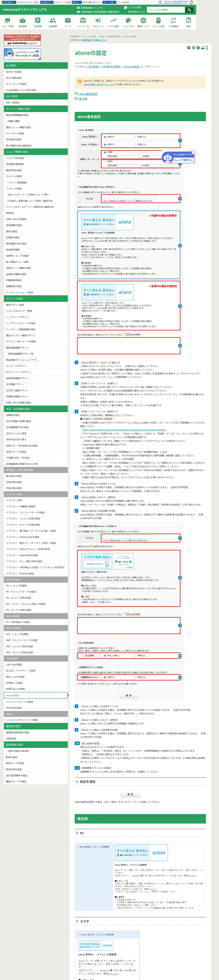The width and height of the screenshot is (219, 980).
Task: Open the メール envelope icon
Action: (68, 22)
